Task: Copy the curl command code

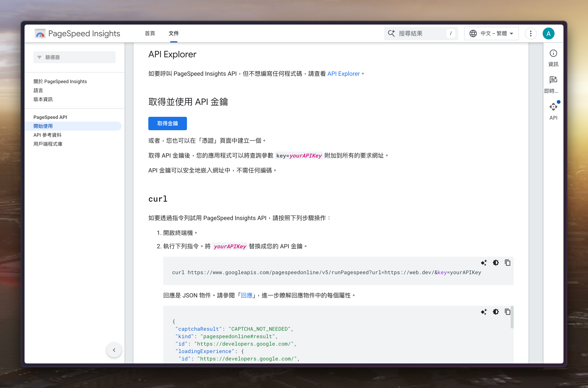Action: pos(507,263)
